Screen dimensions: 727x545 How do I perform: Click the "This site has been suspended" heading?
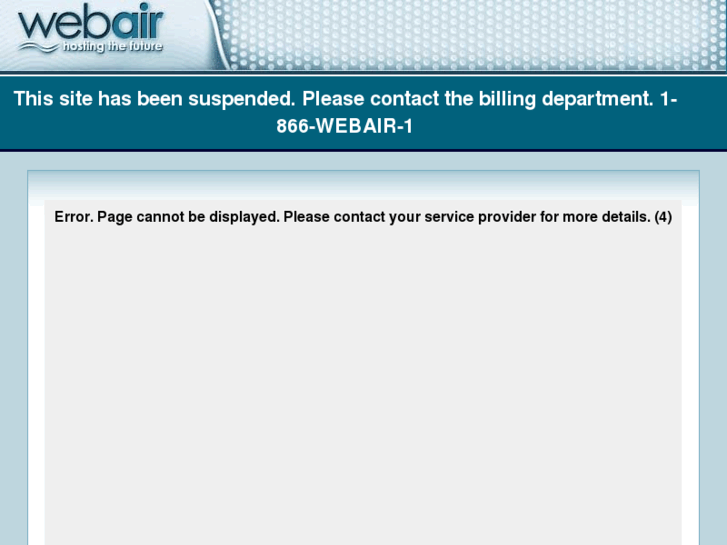[155, 99]
